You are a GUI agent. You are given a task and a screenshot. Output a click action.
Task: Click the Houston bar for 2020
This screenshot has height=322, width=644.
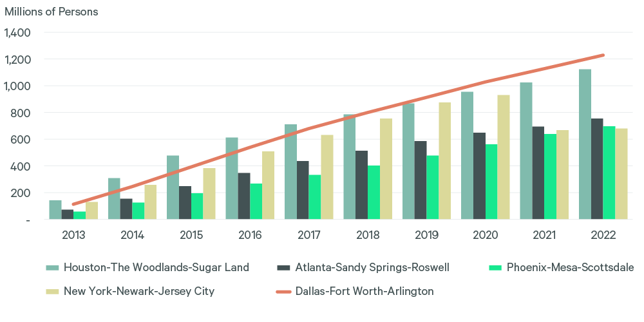[468, 156]
